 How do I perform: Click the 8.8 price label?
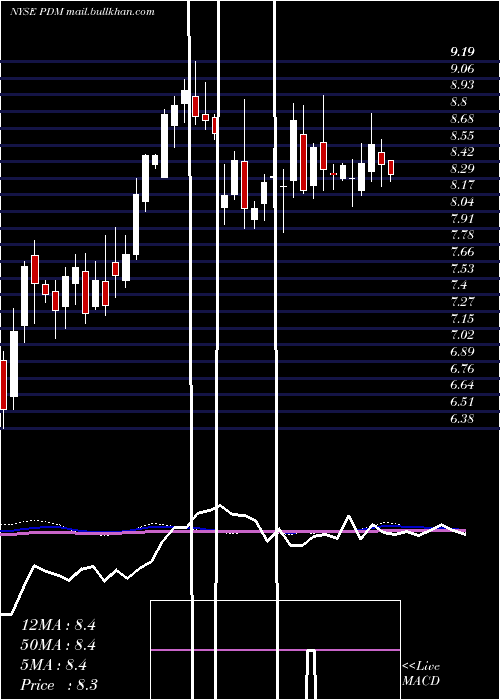(459, 102)
